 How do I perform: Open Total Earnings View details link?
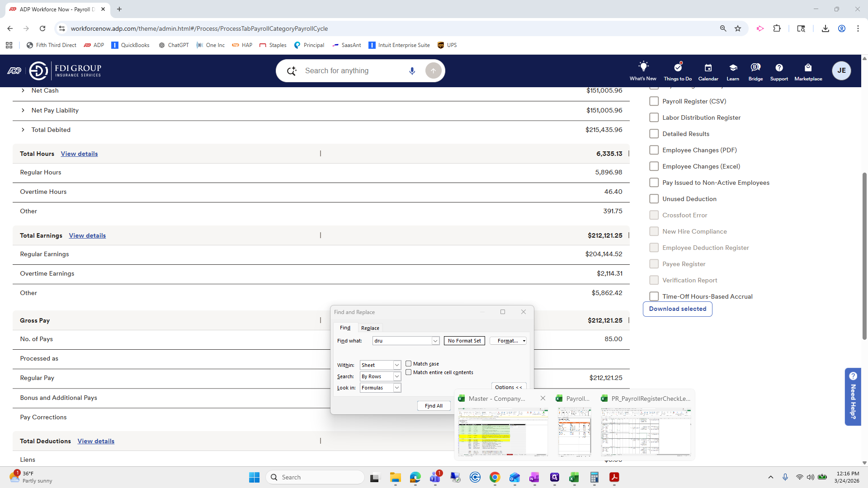tap(87, 235)
